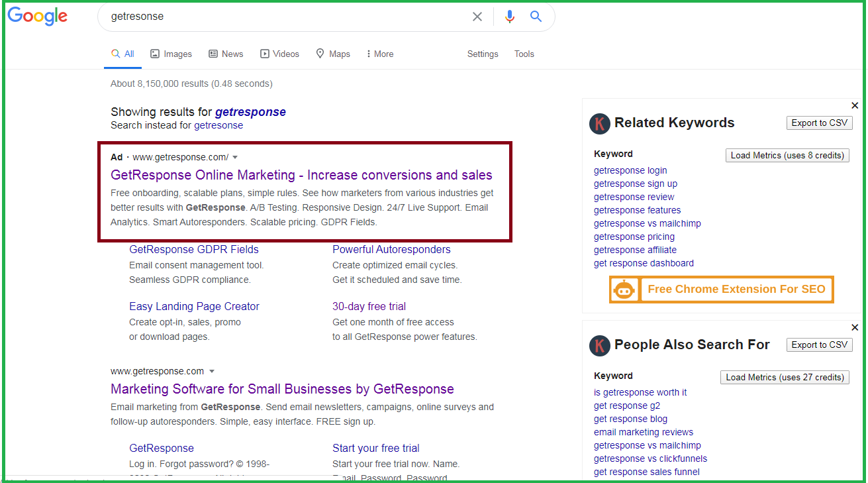Viewport: 868px width, 483px height.
Task: Open Marketing Software for Small Businesses result
Action: pos(282,390)
